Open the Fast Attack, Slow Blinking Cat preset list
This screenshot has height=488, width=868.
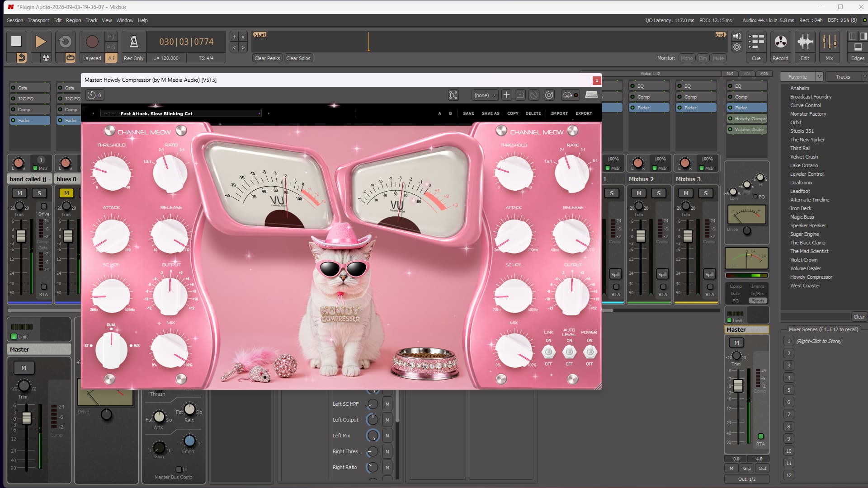tap(181, 113)
